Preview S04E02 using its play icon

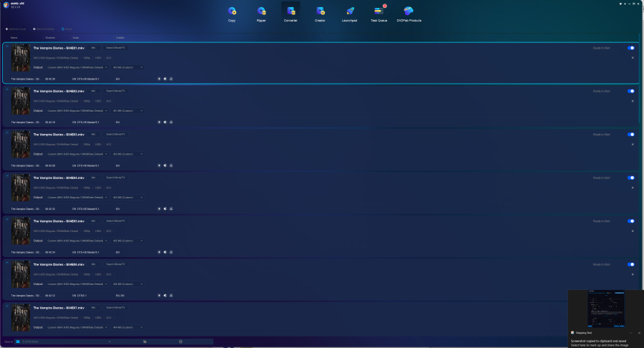click(160, 122)
